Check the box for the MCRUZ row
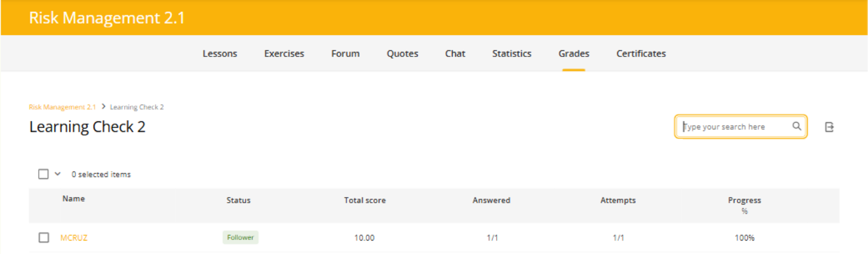Viewport: 868px width, 254px height. (43, 238)
